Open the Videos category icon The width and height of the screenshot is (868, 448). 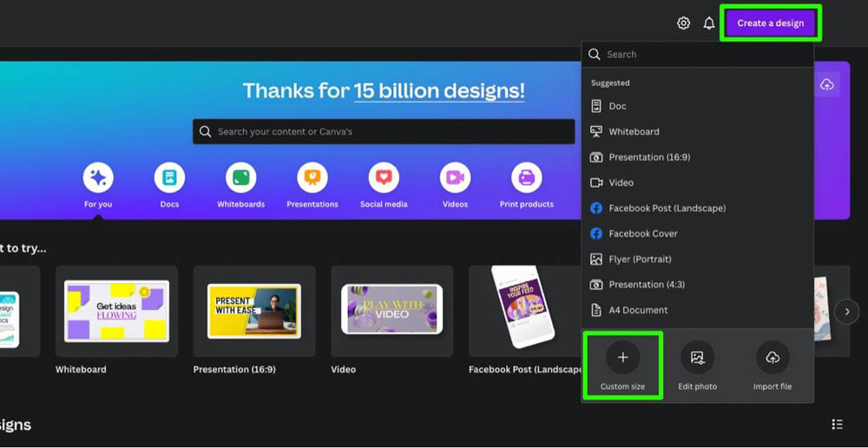tap(455, 178)
